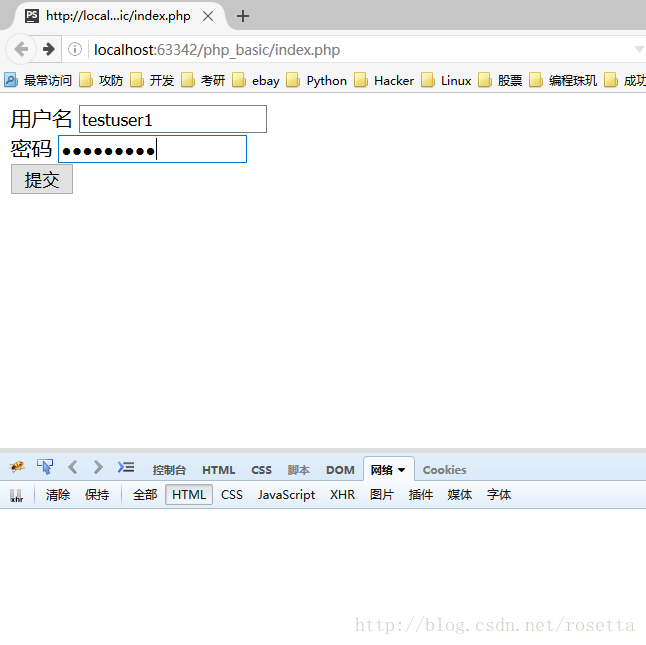Expand the 网络 tab dropdown arrow
The height and width of the screenshot is (645, 646).
click(x=402, y=470)
